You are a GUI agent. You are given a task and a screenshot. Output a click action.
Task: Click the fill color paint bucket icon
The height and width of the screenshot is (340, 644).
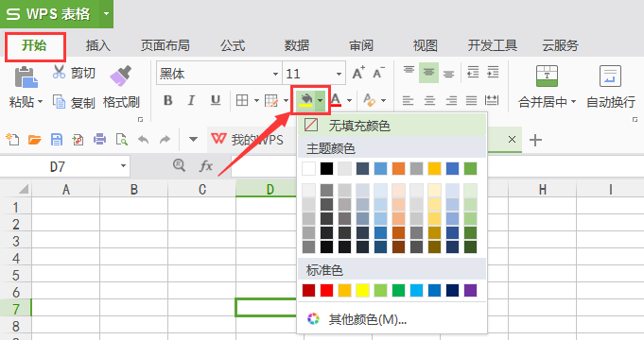point(305,100)
